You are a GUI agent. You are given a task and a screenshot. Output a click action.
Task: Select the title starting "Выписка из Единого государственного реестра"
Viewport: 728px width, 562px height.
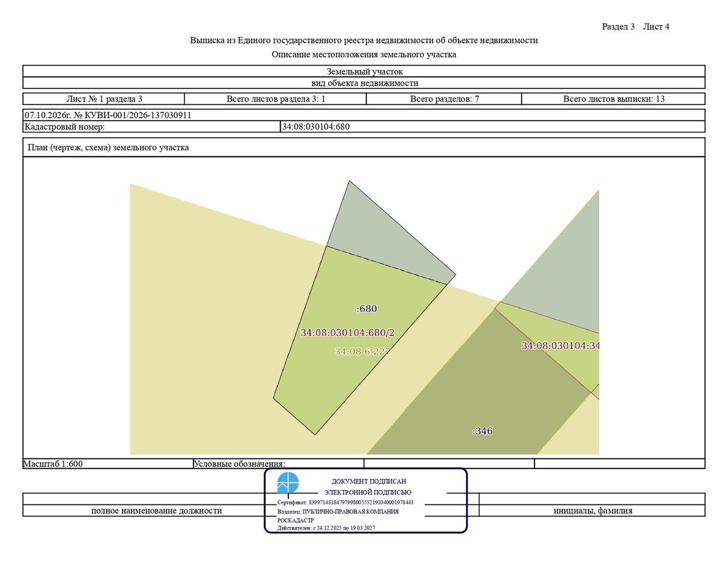coord(364,41)
